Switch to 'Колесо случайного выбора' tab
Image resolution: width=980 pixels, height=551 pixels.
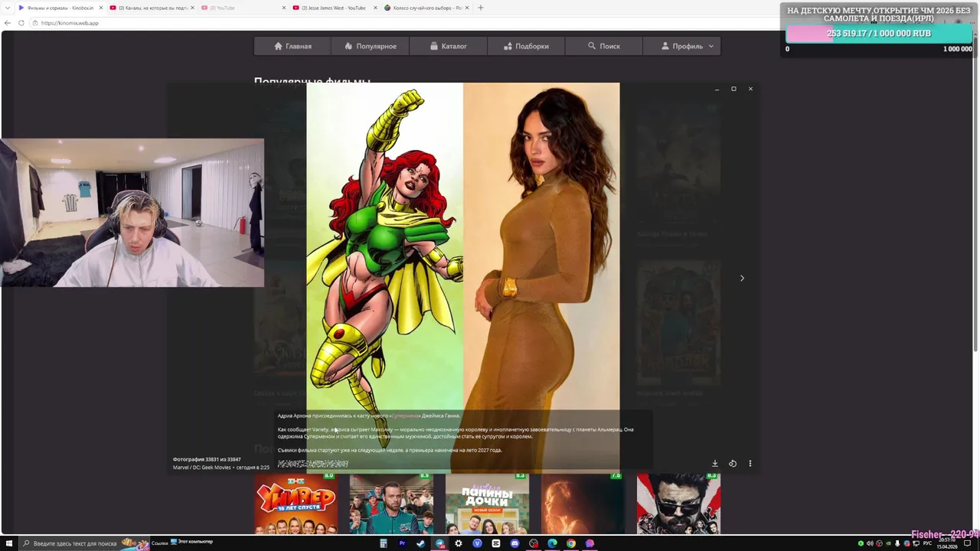pos(425,8)
